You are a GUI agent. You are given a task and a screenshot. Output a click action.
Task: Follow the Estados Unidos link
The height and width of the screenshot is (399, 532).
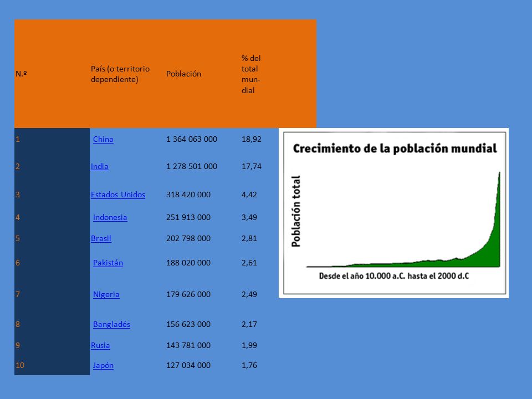(117, 195)
